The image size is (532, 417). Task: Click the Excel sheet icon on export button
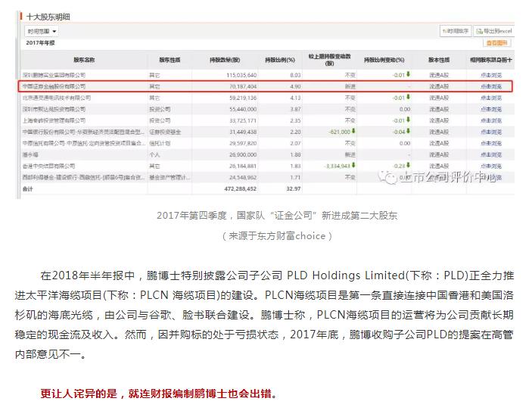[480, 31]
